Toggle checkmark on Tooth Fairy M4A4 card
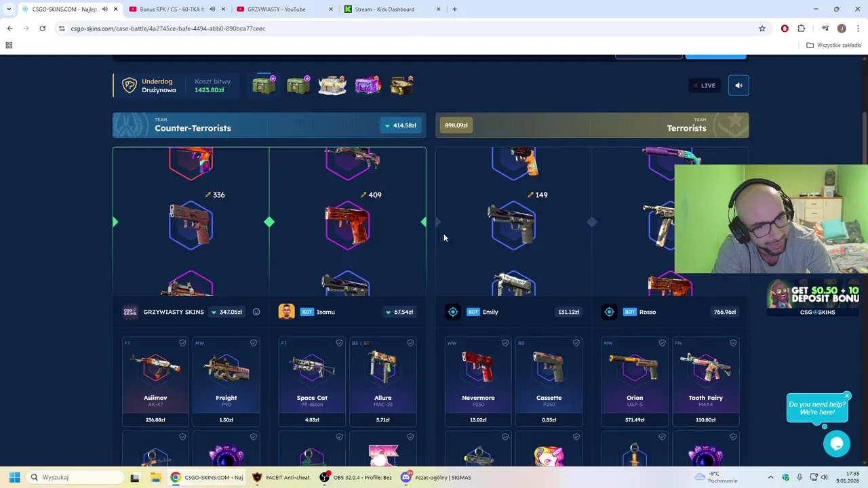868x488 pixels. 733,343
